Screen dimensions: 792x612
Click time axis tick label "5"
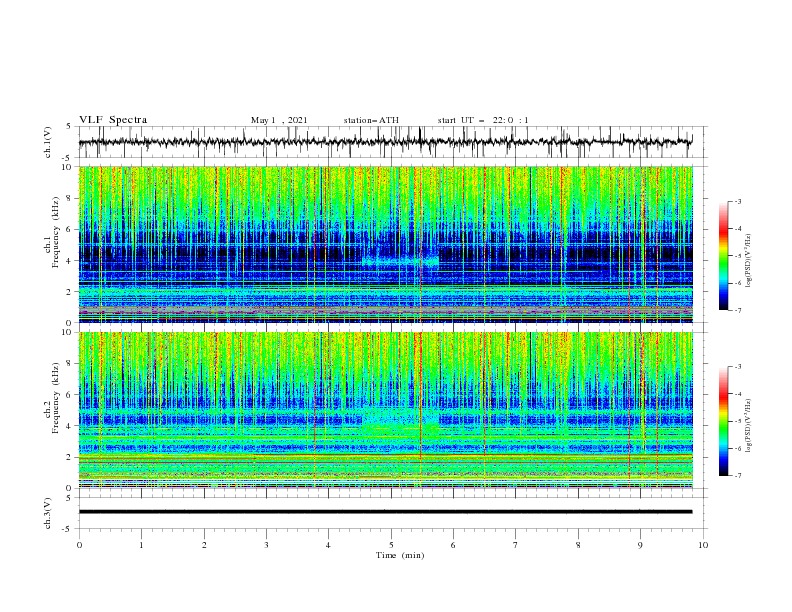click(x=391, y=545)
